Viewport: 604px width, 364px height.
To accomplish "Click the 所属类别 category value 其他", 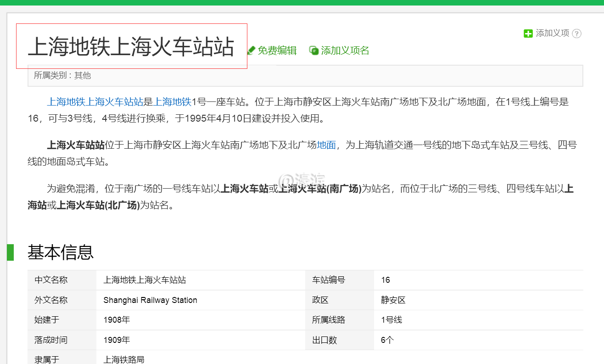I will point(83,75).
